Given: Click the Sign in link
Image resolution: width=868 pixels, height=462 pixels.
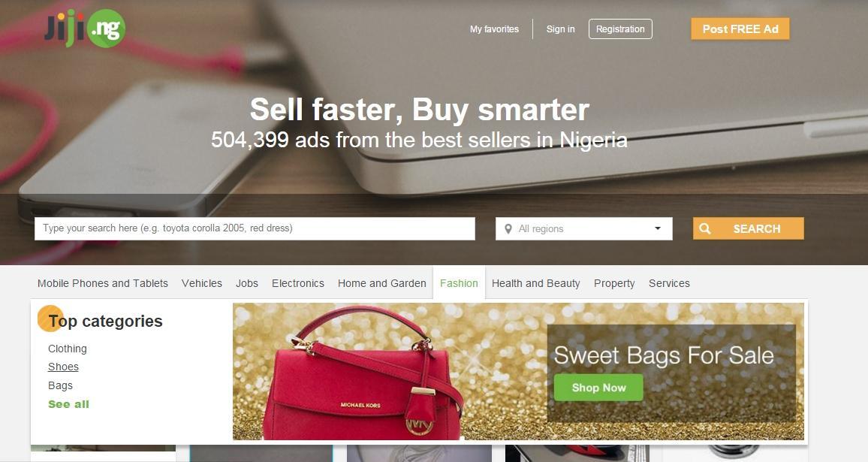Looking at the screenshot, I should (x=560, y=29).
